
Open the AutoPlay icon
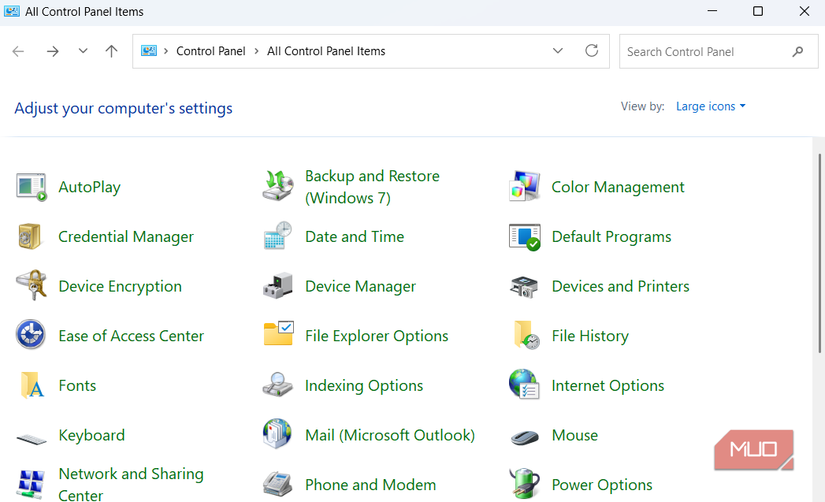pyautogui.click(x=31, y=187)
